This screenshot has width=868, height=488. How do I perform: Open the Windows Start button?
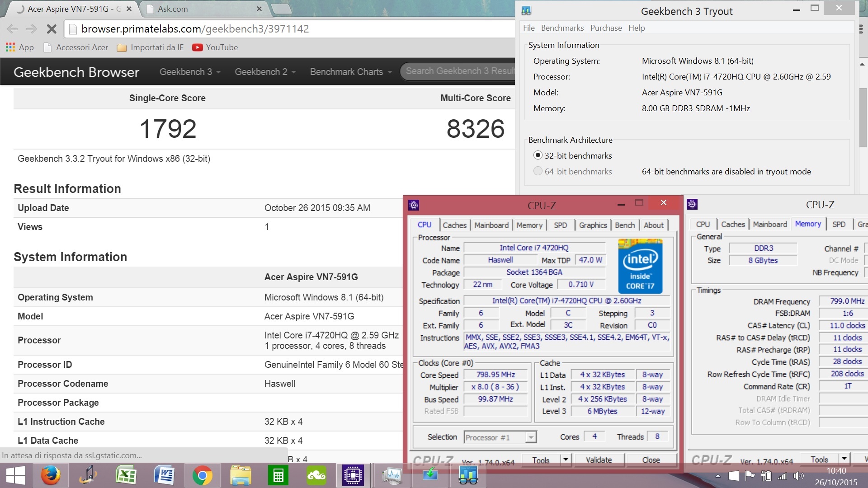coord(15,475)
